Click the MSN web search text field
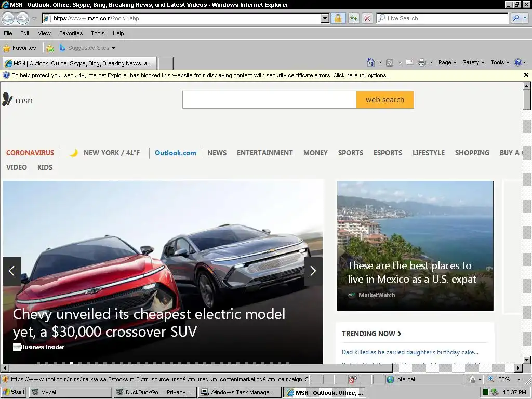The image size is (532, 399). point(270,100)
